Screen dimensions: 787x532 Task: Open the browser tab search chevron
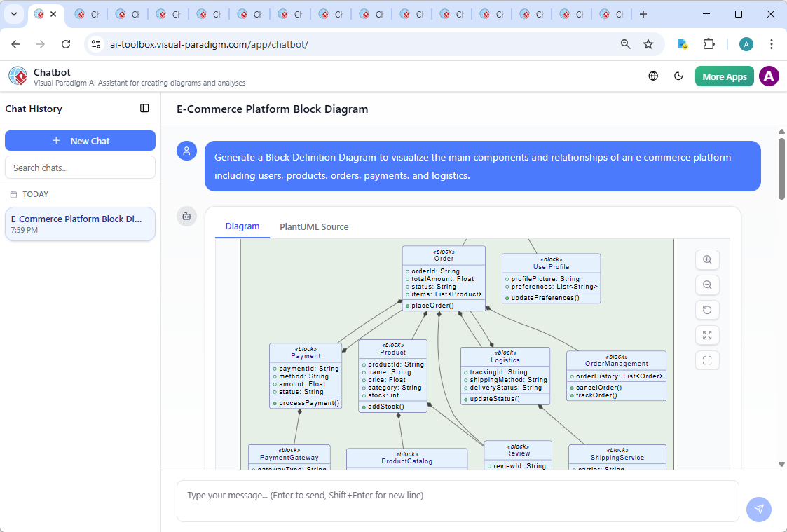coord(14,14)
